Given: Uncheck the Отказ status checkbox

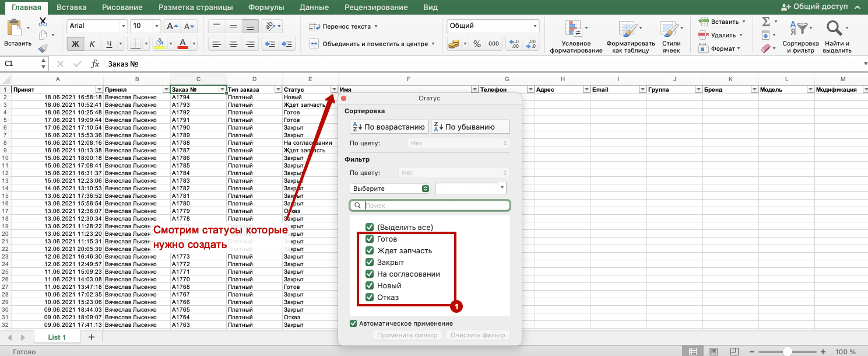Looking at the screenshot, I should (x=369, y=297).
